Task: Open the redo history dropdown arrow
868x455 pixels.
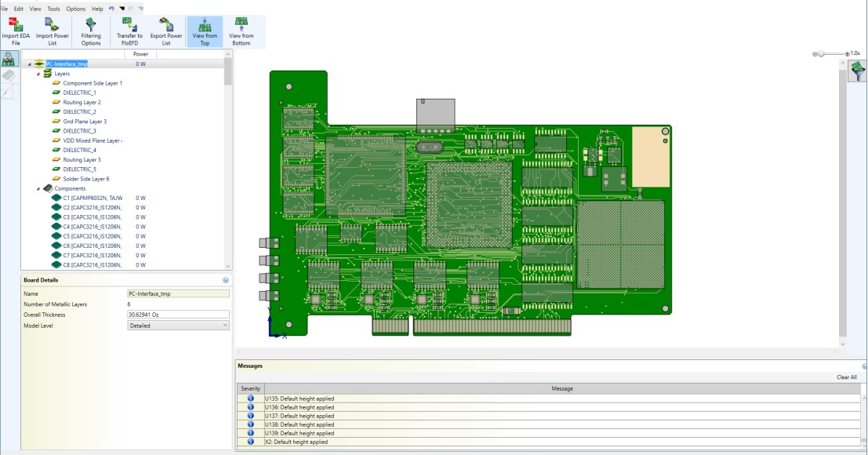Action: (x=140, y=9)
